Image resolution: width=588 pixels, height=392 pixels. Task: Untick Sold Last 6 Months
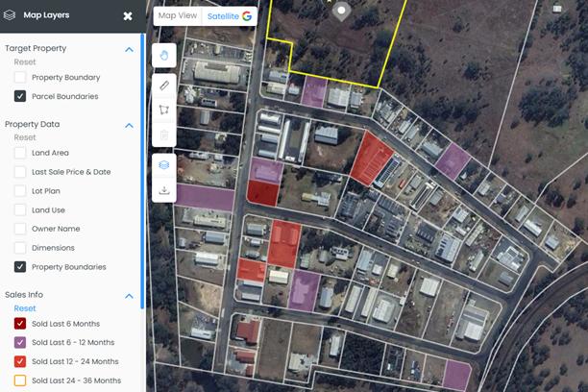[x=20, y=324]
